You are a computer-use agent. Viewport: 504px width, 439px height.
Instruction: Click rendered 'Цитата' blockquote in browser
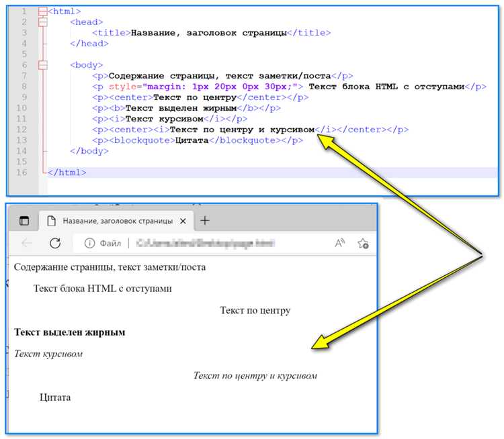55,397
